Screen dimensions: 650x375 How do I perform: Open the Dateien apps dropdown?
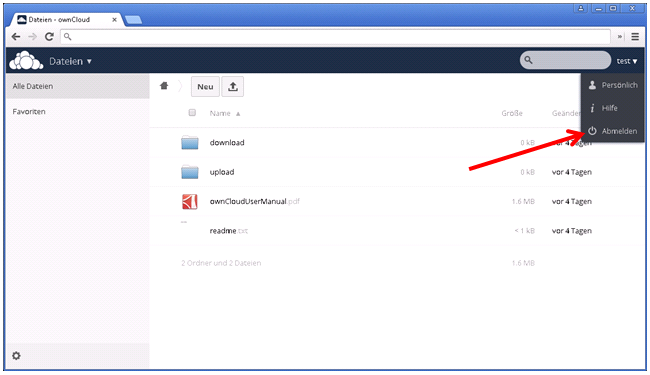point(70,61)
